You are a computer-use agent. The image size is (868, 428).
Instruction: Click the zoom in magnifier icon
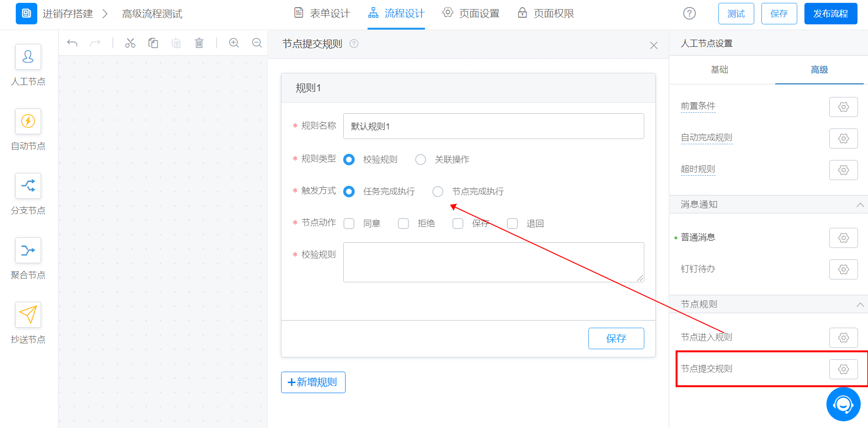[x=234, y=43]
